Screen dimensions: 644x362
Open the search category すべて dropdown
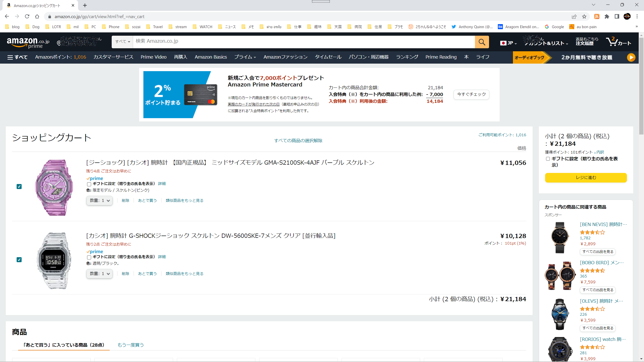coord(123,42)
